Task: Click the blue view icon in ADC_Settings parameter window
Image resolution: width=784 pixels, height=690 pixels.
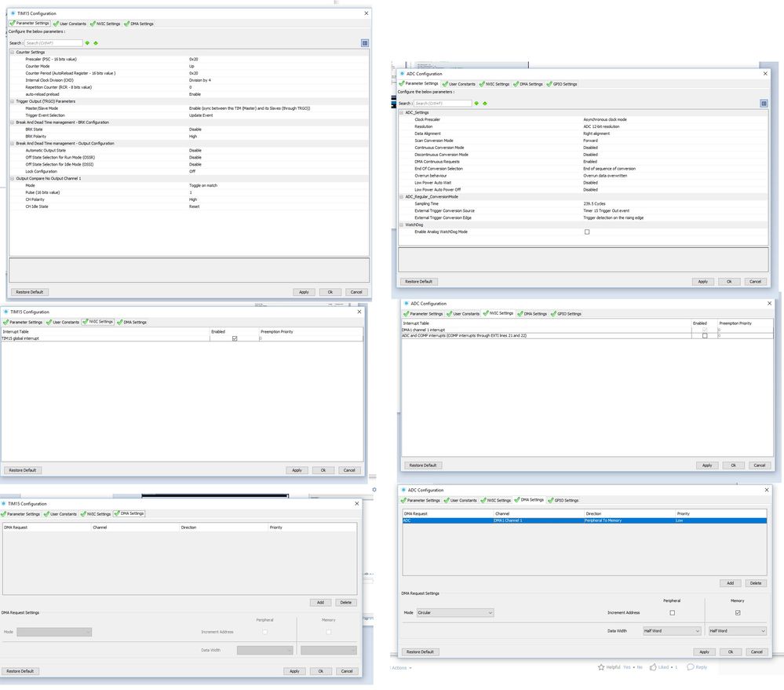Action: (764, 104)
